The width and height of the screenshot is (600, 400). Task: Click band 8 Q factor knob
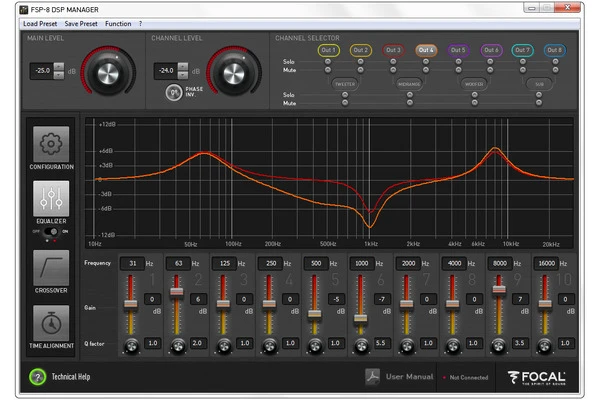(x=453, y=346)
